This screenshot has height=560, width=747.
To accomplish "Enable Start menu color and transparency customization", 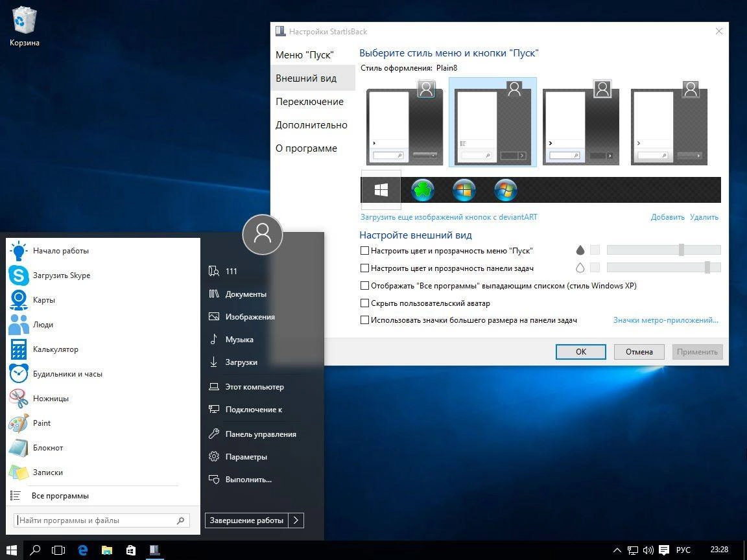I will [364, 250].
